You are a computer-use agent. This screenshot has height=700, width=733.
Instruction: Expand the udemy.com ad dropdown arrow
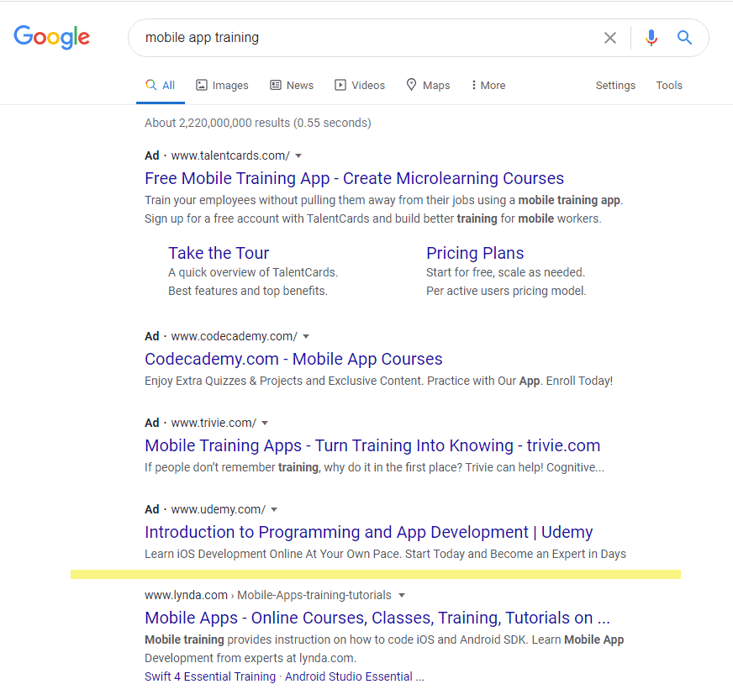[274, 509]
